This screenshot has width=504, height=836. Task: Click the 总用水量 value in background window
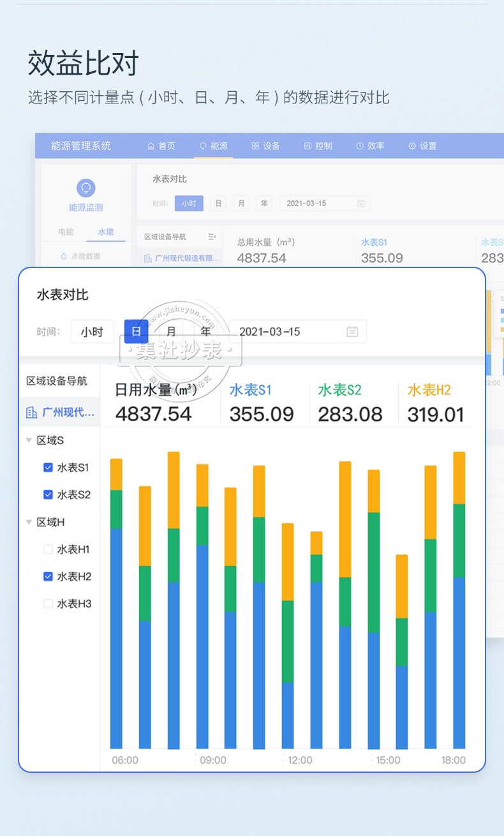tap(262, 258)
